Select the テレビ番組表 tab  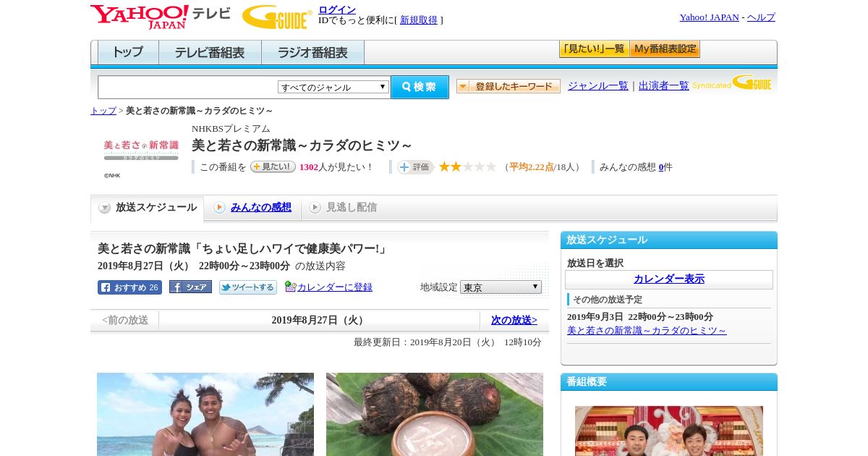(x=210, y=53)
